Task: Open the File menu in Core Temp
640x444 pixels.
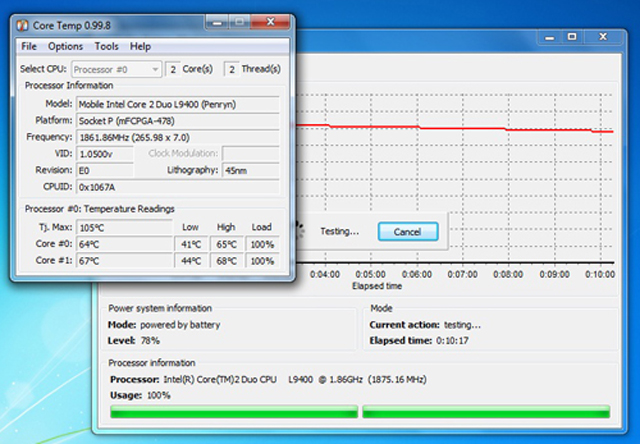Action: [x=29, y=47]
